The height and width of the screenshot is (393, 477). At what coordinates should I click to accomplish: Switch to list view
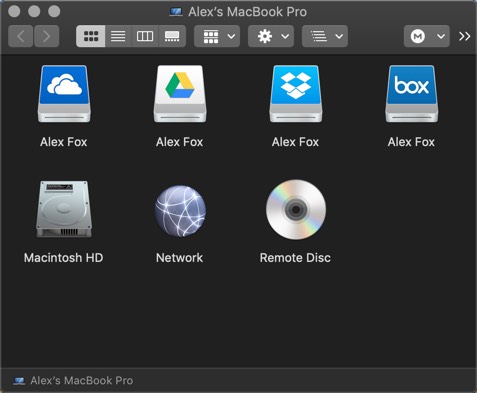(118, 36)
